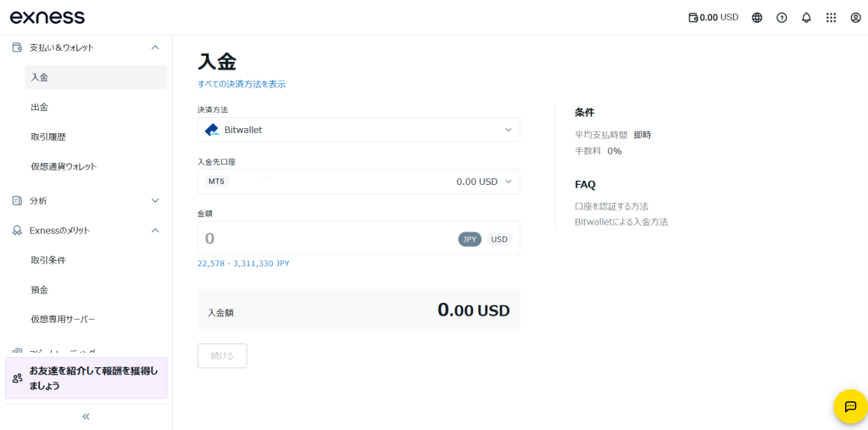Click すべての決済方法を表示 link

[x=242, y=84]
